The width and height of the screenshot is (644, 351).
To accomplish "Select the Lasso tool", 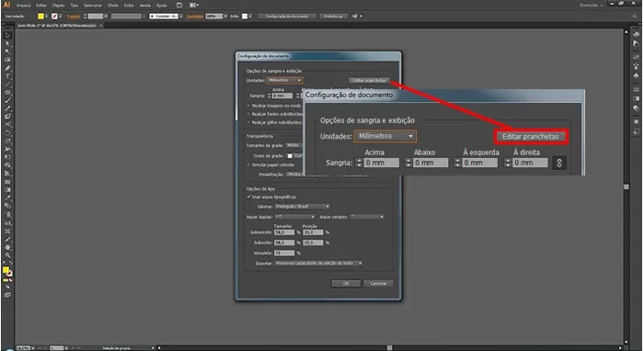I will (7, 60).
